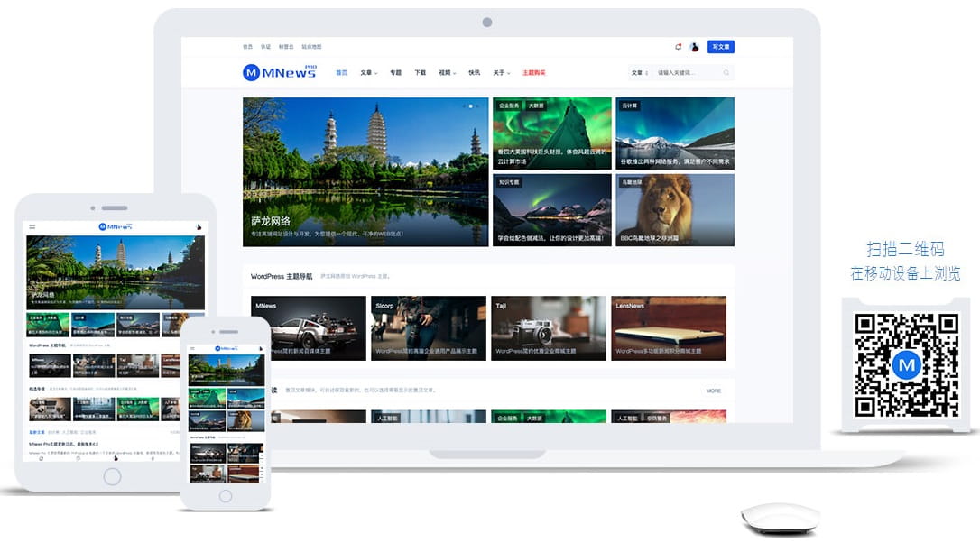Open the 文章 search scope dropdown
The height and width of the screenshot is (552, 980).
[x=638, y=72]
